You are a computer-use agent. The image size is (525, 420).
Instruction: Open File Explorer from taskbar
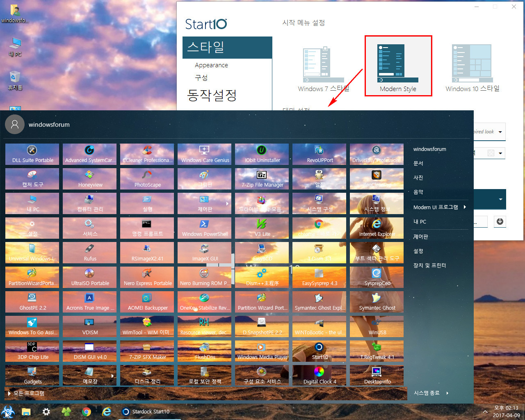pyautogui.click(x=26, y=412)
